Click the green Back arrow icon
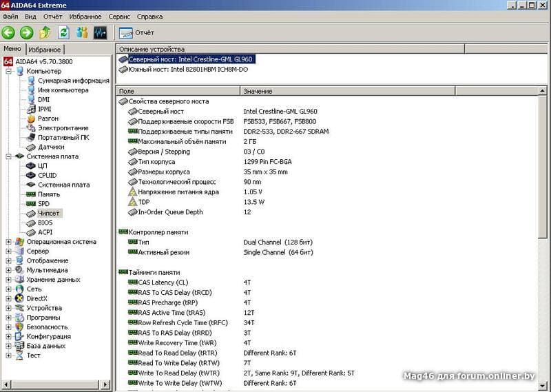Image resolution: width=551 pixels, height=392 pixels. click(8, 32)
